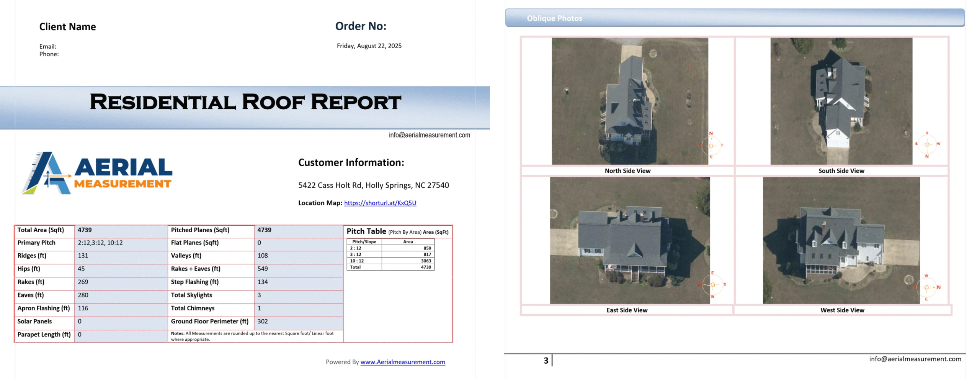
Task: Click the compass rose on West Side View
Action: tap(927, 287)
